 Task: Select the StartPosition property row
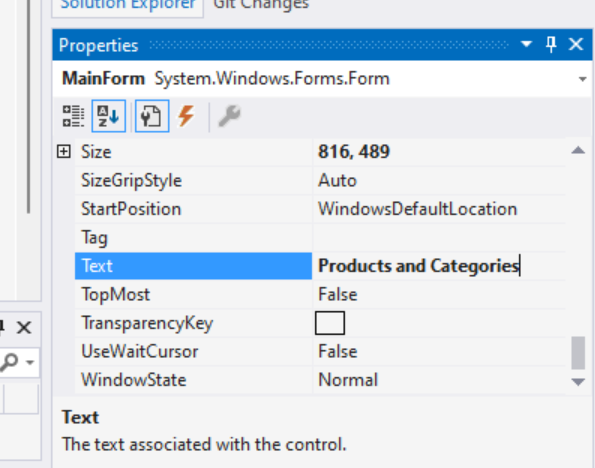(320, 209)
